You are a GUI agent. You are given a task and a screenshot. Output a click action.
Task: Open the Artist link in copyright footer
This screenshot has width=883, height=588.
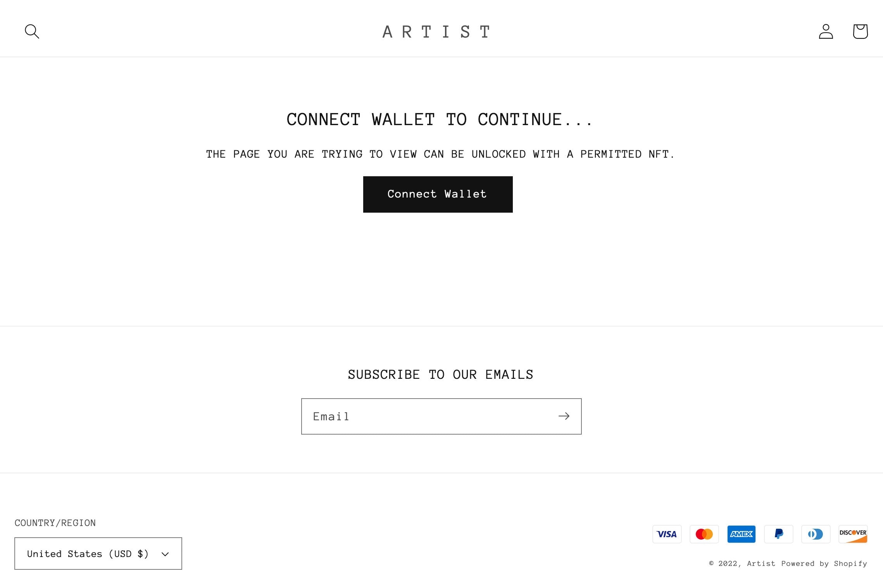761,564
